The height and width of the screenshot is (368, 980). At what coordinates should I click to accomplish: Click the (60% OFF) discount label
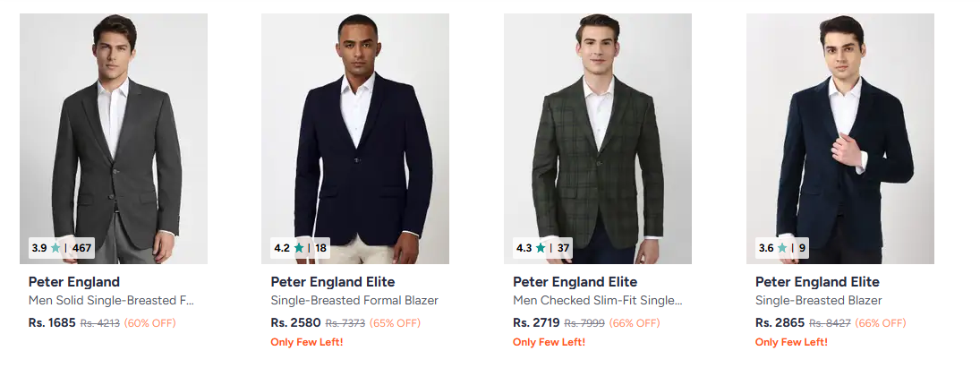pyautogui.click(x=149, y=323)
